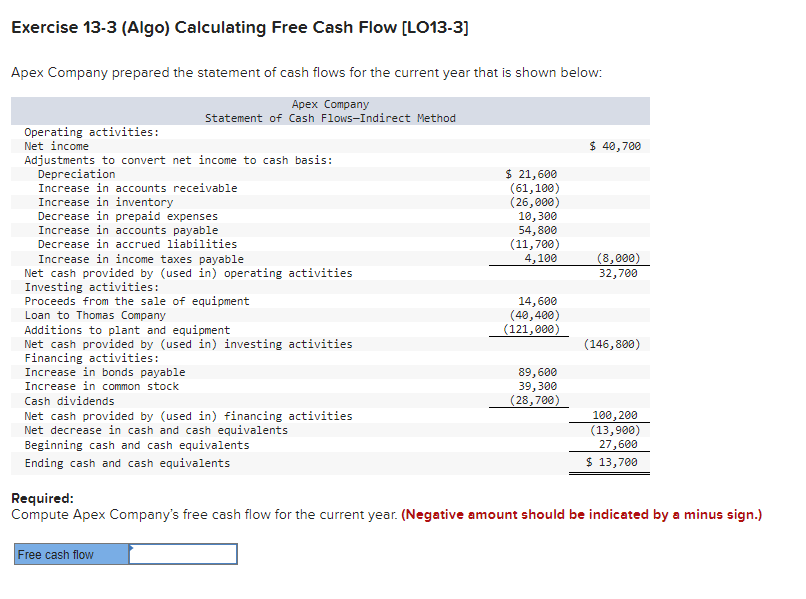The height and width of the screenshot is (599, 806).
Task: Click inside the Free cash flow input box
Action: click(x=185, y=553)
